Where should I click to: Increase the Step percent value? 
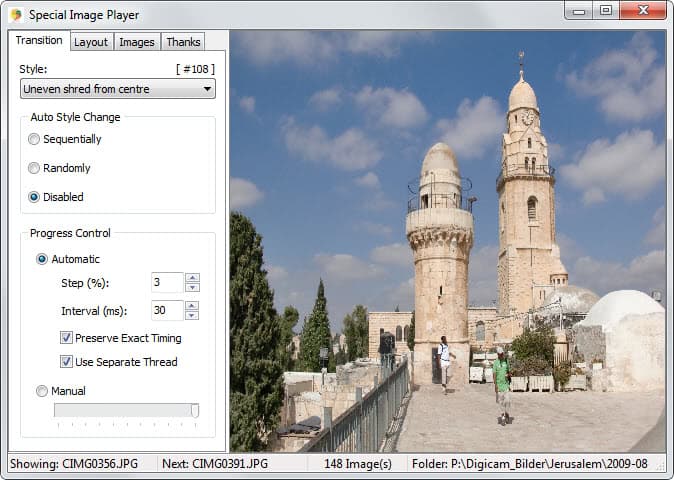coord(193,278)
